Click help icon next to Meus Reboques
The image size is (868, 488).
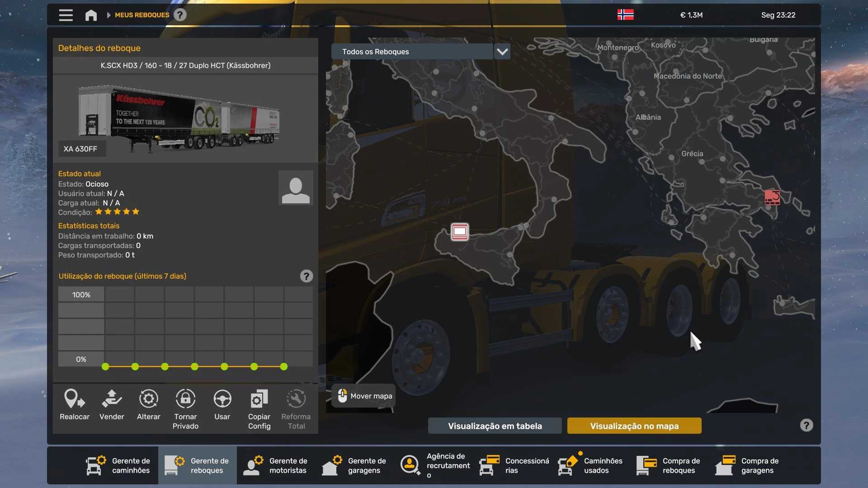pos(180,15)
